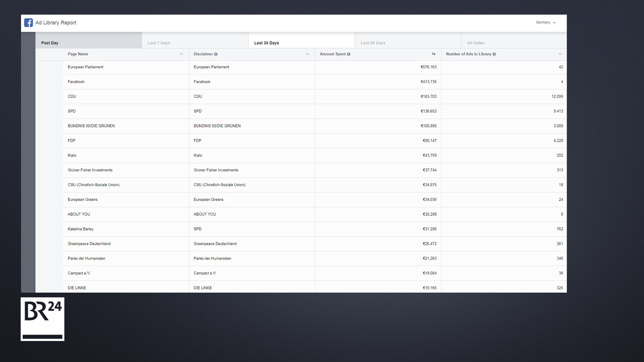Click the Amount Spent info icon
Image resolution: width=644 pixels, height=362 pixels.
[x=348, y=54]
